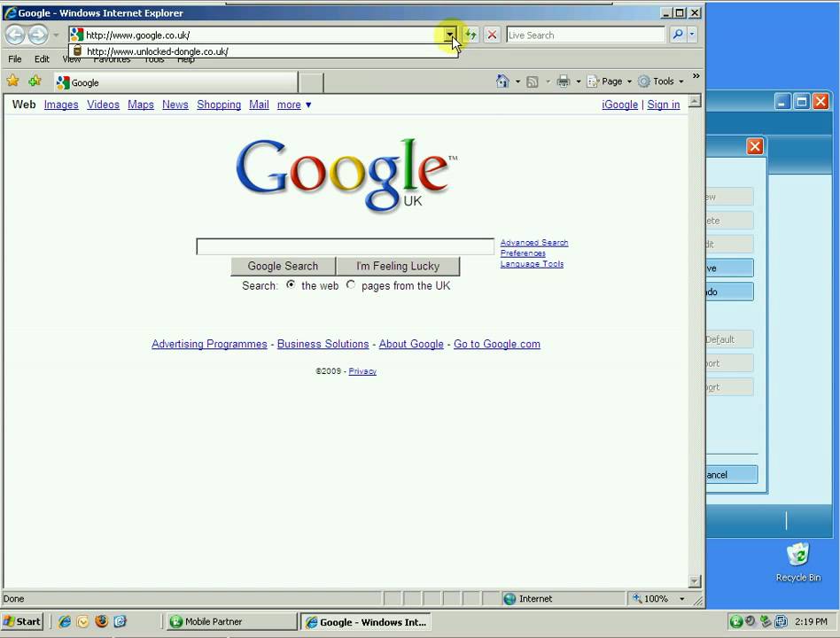
Task: Refresh the page with the green arrows icon
Action: click(471, 35)
